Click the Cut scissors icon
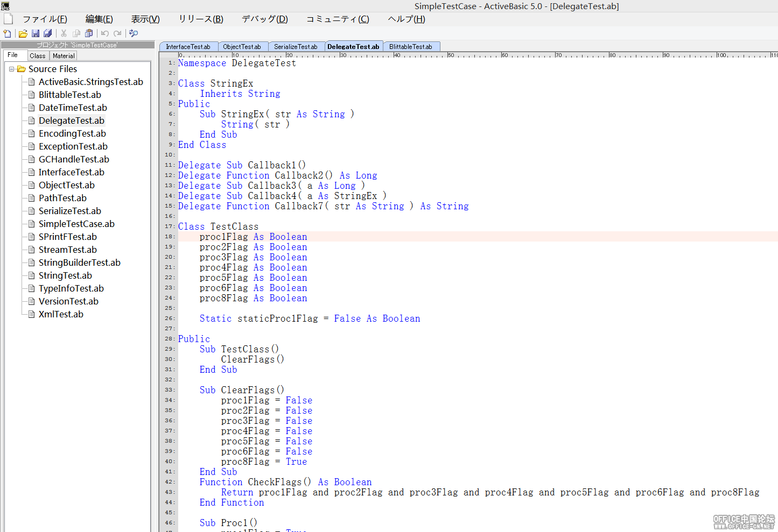Image resolution: width=778 pixels, height=532 pixels. pyautogui.click(x=64, y=33)
